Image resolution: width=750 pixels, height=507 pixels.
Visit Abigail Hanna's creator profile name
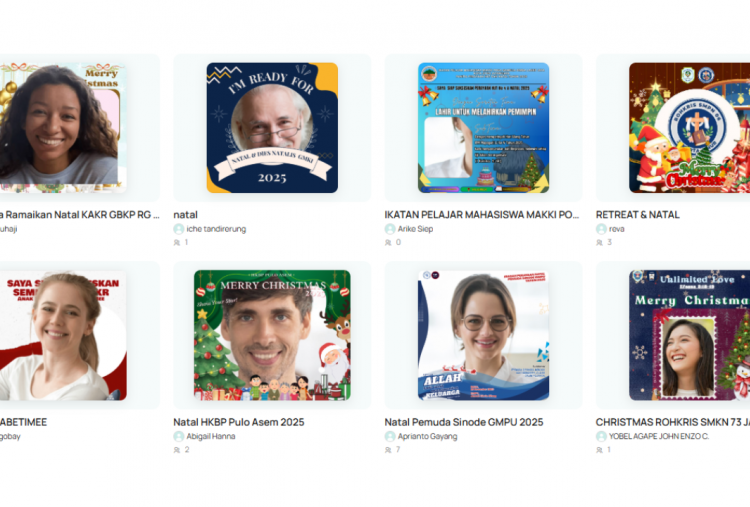211,436
